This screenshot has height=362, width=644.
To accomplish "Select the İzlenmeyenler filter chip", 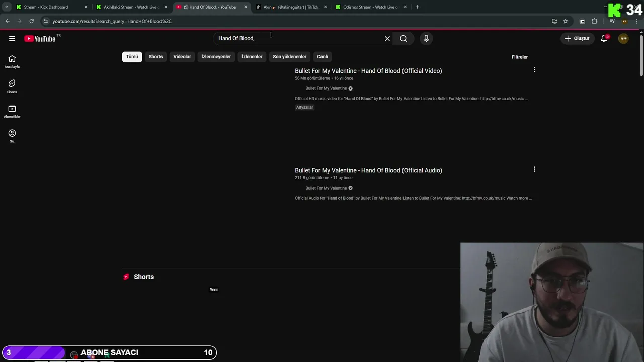I will tap(216, 57).
